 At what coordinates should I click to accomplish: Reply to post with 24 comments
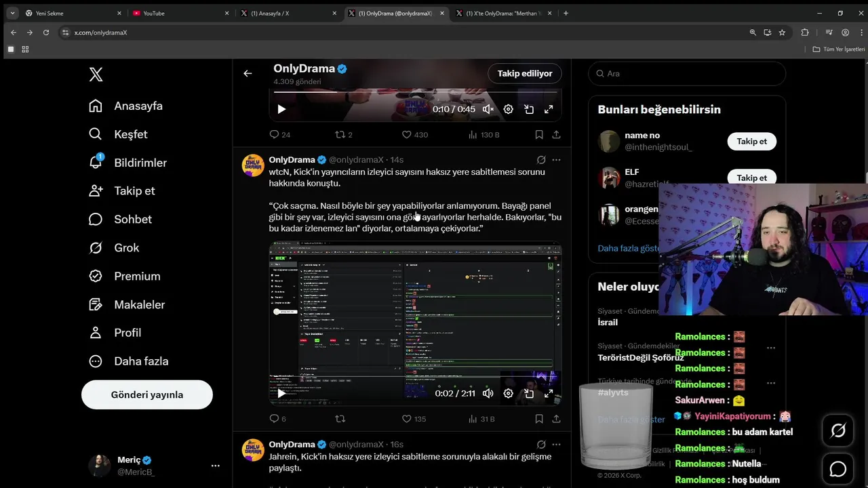point(280,135)
